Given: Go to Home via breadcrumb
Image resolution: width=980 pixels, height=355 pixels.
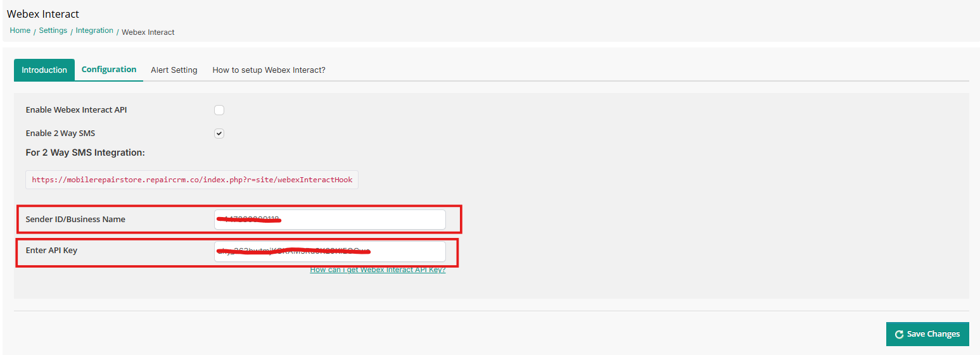Looking at the screenshot, I should 20,30.
